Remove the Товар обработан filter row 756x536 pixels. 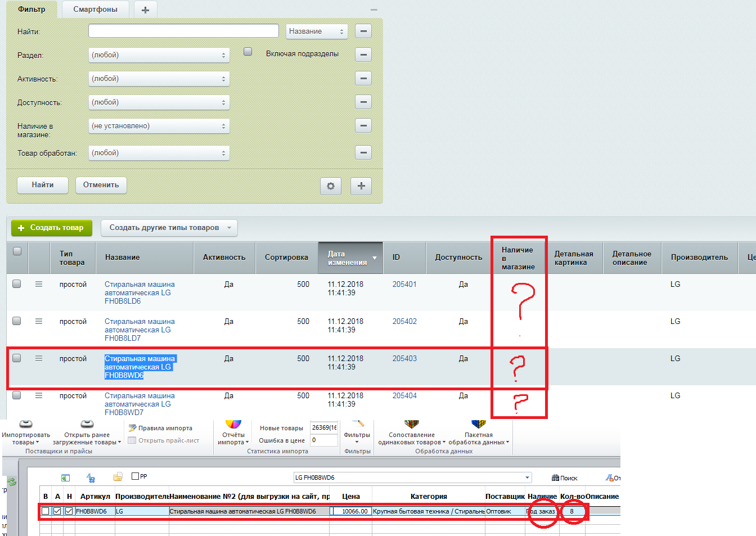coord(363,152)
